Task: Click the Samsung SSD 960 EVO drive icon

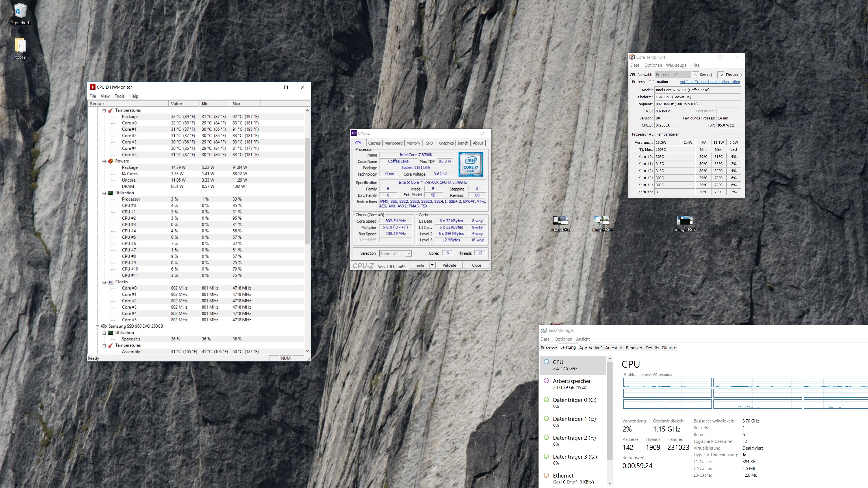Action: 104,326
